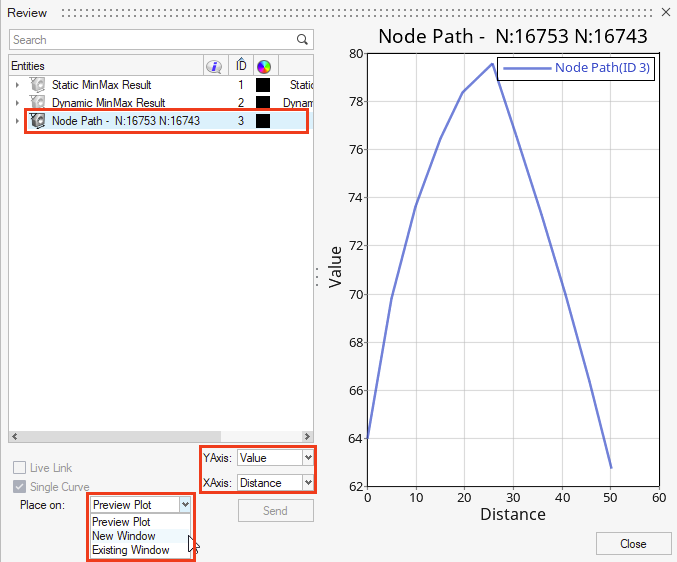Click the Node Path entity icon

point(38,121)
